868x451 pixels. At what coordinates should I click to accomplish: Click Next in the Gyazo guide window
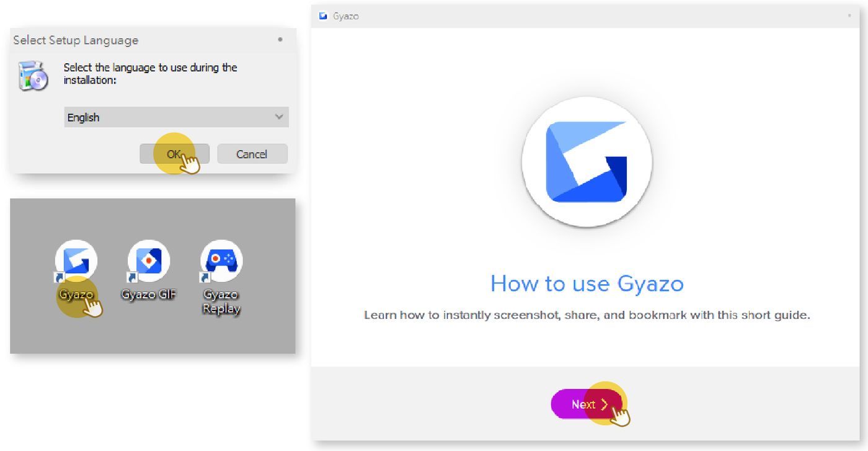click(586, 404)
